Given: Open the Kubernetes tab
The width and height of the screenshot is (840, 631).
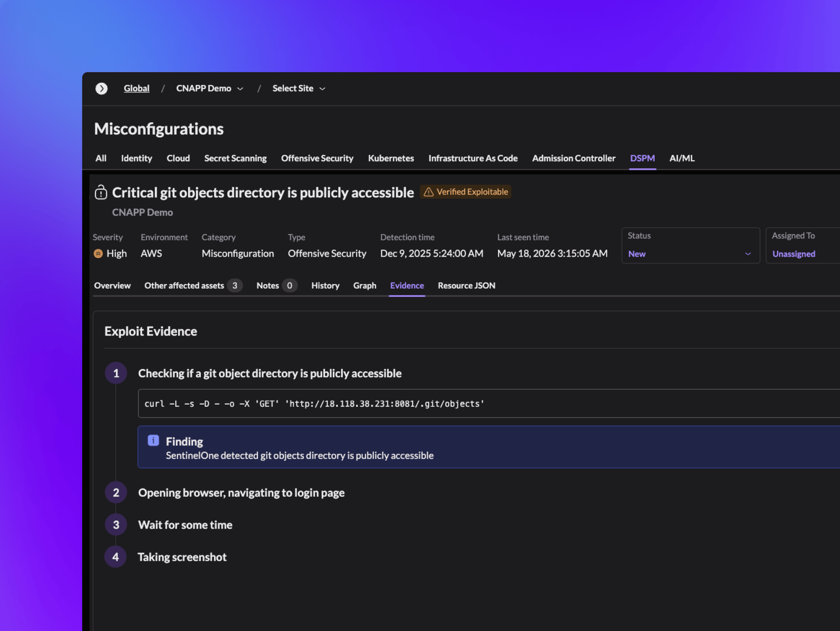Looking at the screenshot, I should (x=391, y=159).
